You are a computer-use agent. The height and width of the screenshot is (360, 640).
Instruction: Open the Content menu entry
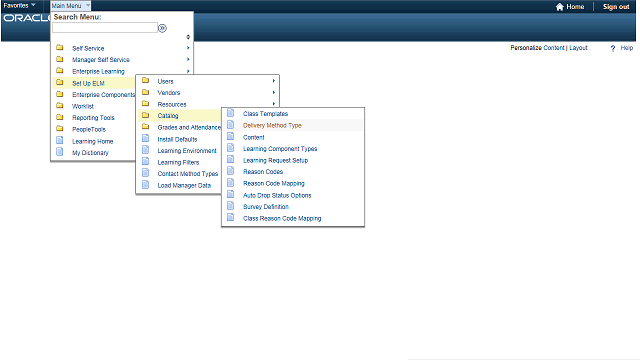[x=254, y=138]
